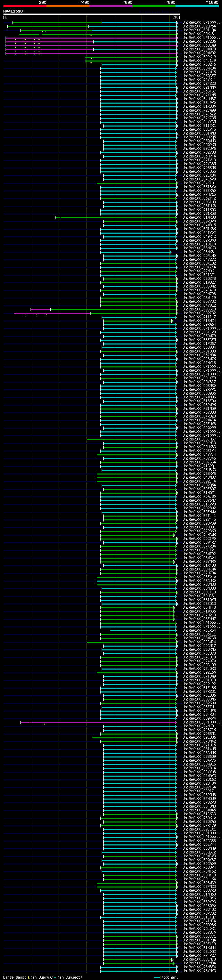Select hit UniRef100_C5ZYT2
Image resolution: width=222 pixels, height=980 pixels.
pyautogui.click(x=199, y=198)
